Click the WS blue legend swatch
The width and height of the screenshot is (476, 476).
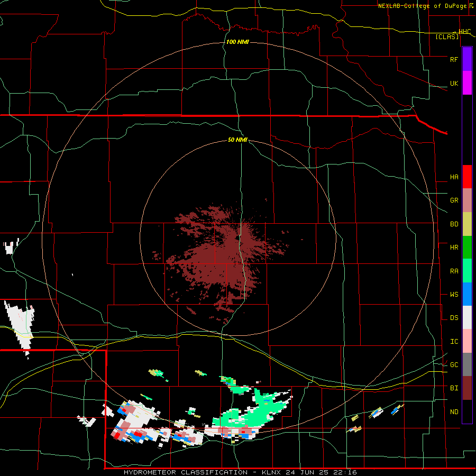point(467,294)
